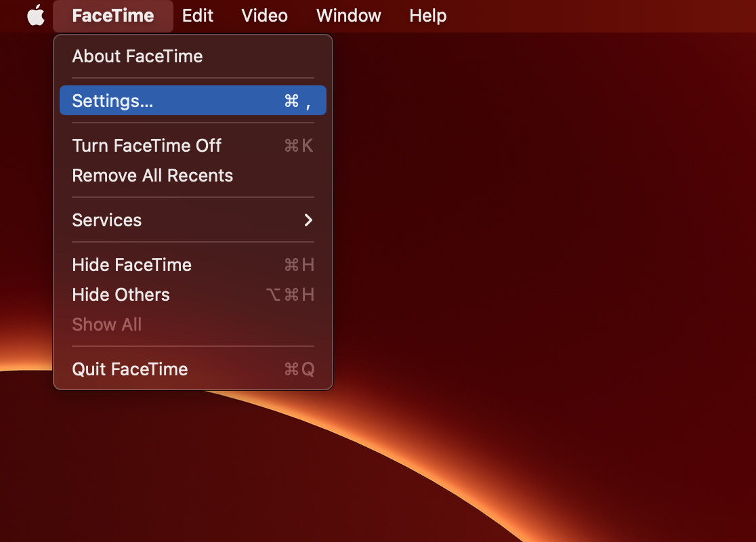Click the highlighted Settings row
Image resolution: width=756 pixels, height=542 pixels.
point(192,100)
